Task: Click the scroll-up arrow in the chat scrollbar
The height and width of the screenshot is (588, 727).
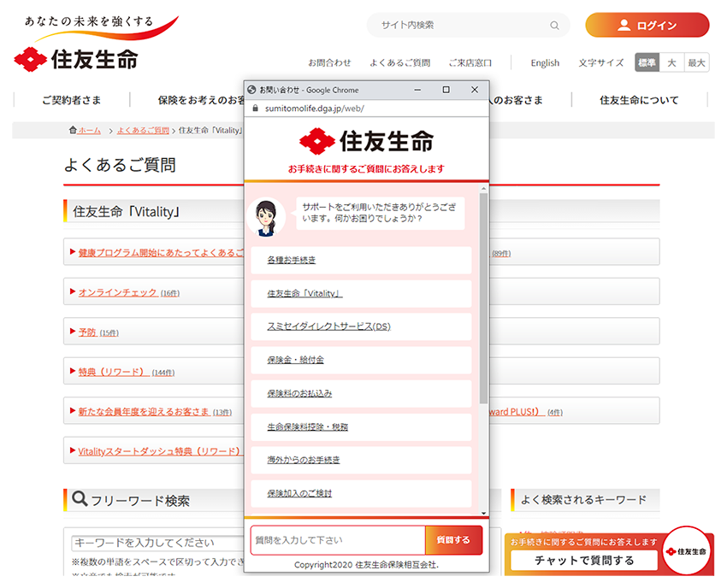Action: coord(483,189)
